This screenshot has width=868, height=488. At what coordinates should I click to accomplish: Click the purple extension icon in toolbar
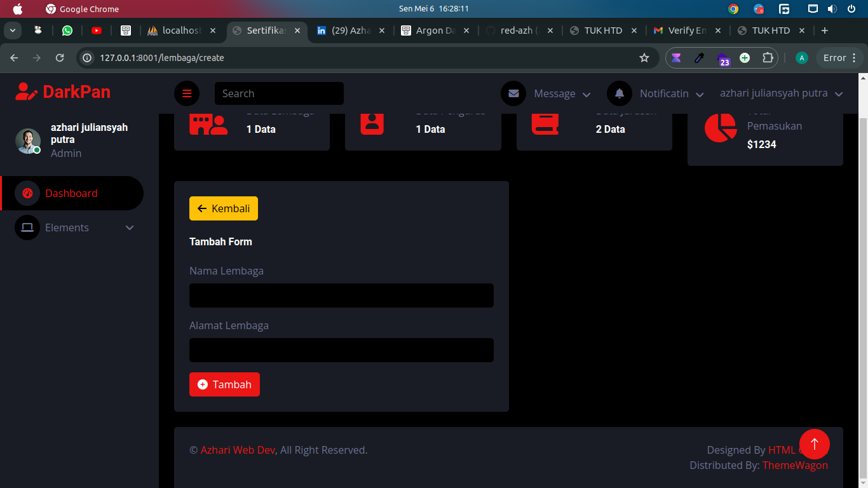676,58
